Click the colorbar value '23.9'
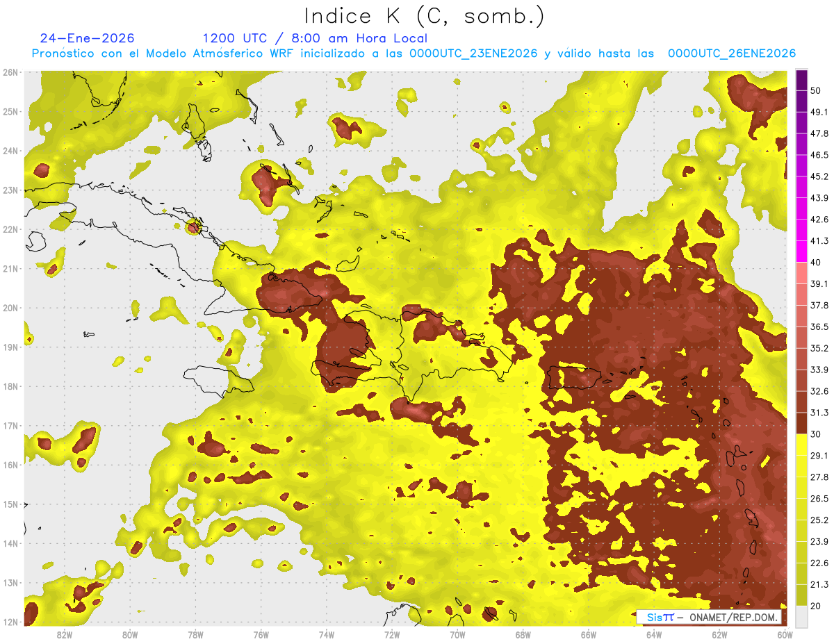The width and height of the screenshot is (834, 644). click(x=819, y=542)
